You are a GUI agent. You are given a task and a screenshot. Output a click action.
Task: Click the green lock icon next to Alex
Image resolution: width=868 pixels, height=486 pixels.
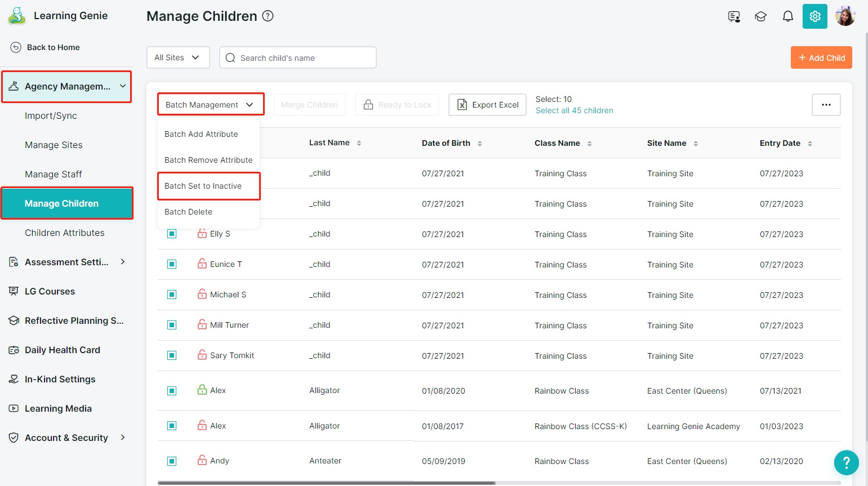(x=202, y=390)
